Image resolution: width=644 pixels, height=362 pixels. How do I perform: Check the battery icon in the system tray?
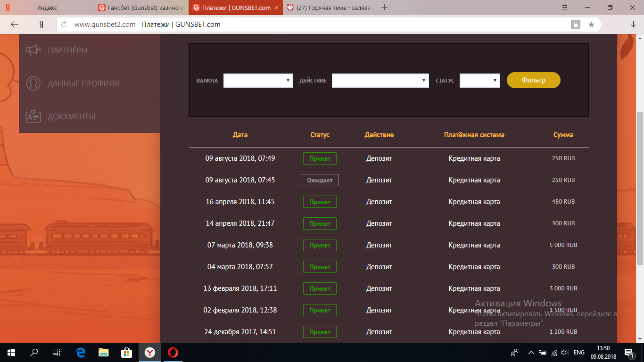(x=543, y=353)
